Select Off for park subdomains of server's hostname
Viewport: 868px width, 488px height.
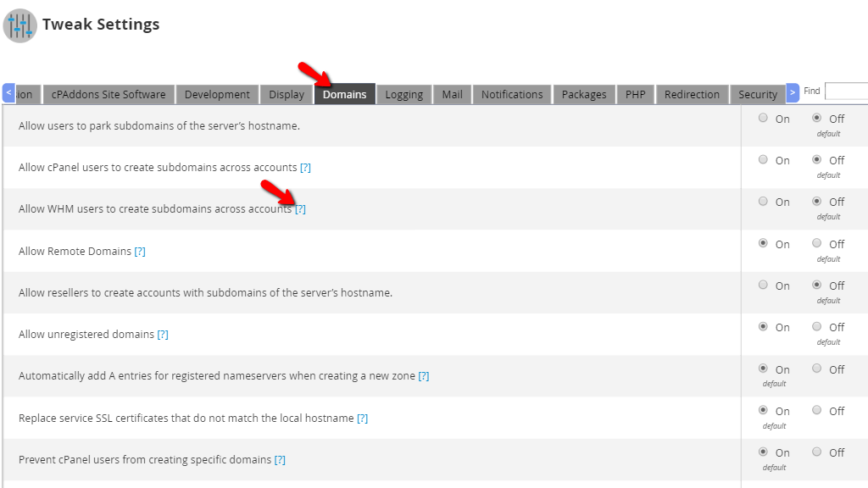pyautogui.click(x=816, y=118)
